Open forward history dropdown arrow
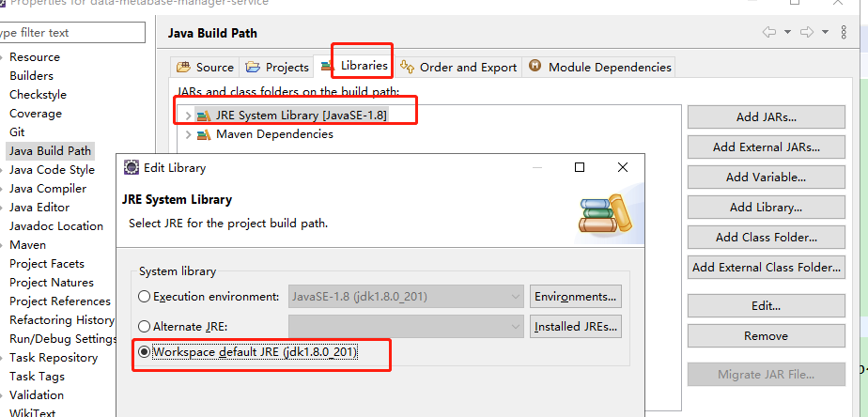The image size is (868, 417). coord(826,32)
